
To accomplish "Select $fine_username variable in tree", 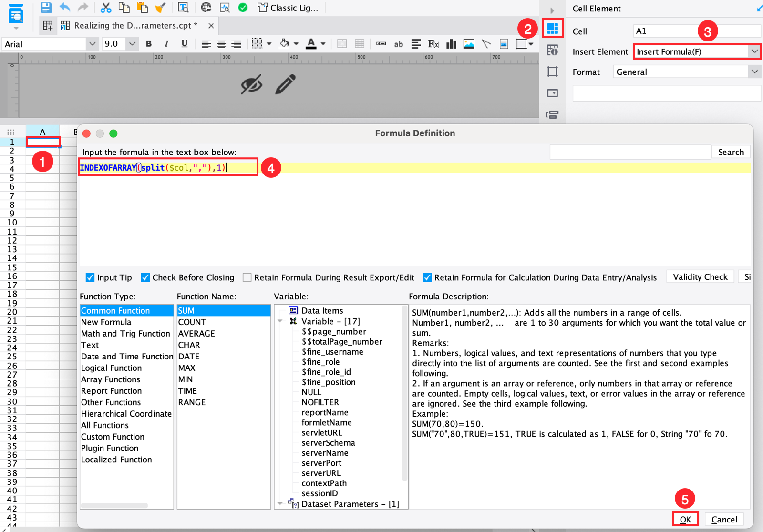I will tap(332, 352).
